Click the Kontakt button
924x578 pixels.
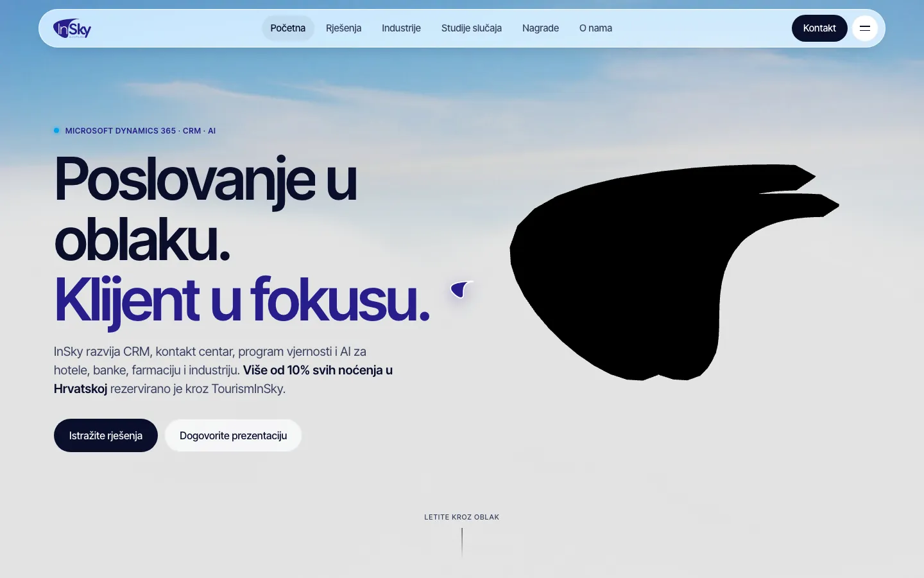[819, 28]
